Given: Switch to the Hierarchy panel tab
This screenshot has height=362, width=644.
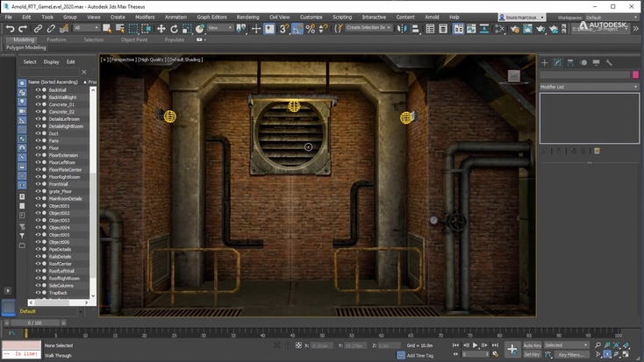Looking at the screenshot, I should tap(570, 63).
